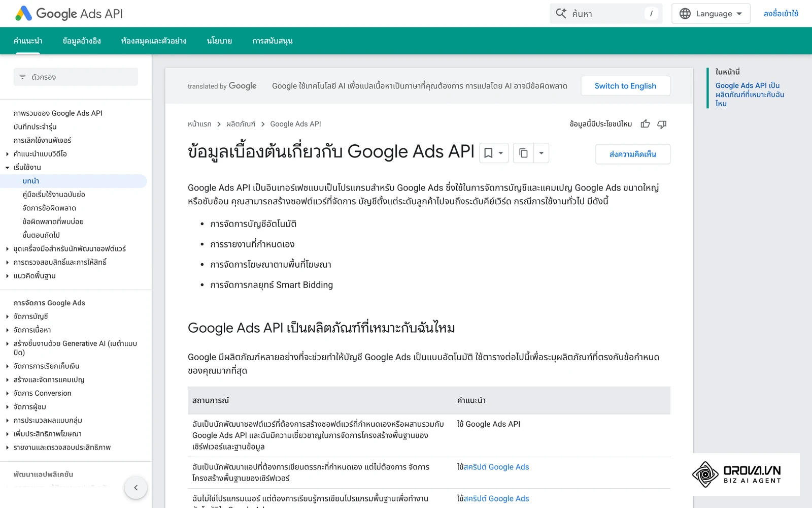The width and height of the screenshot is (812, 508).
Task: Click the ลงชื่อเข้าใช้ sign-in link
Action: pyautogui.click(x=781, y=14)
